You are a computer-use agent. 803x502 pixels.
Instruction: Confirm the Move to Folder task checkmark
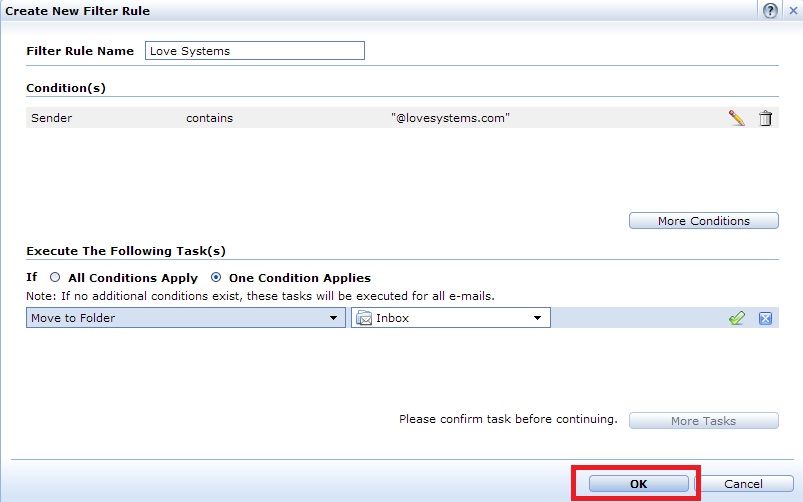pyautogui.click(x=736, y=318)
